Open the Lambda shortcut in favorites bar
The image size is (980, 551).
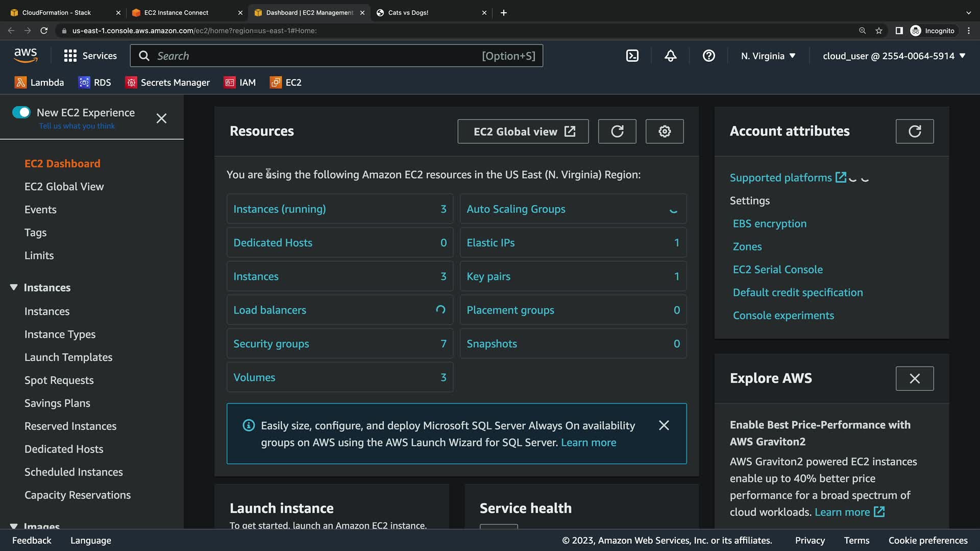tap(40, 82)
